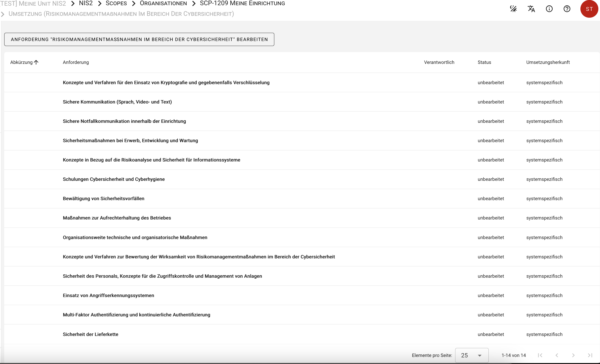Screen dimensions: 600x364
Task: Open the language translation switcher
Action: [531, 9]
